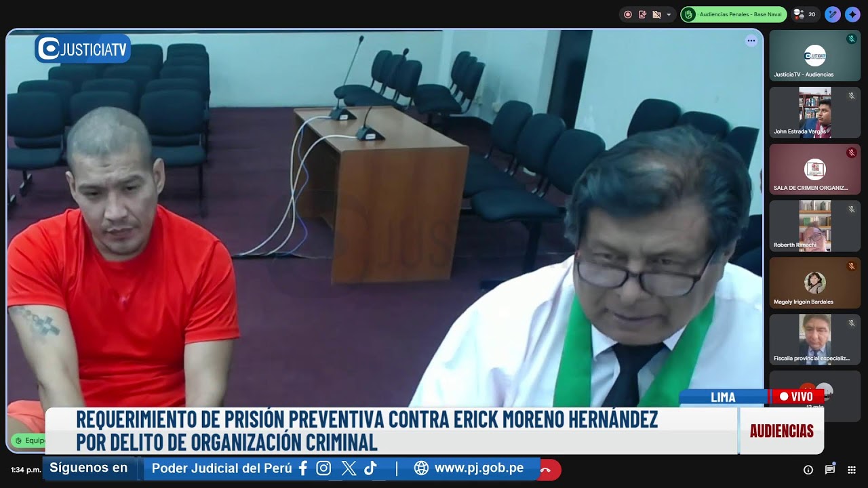The height and width of the screenshot is (488, 868).
Task: Select the John Estrada Vargas tile
Action: tap(814, 113)
